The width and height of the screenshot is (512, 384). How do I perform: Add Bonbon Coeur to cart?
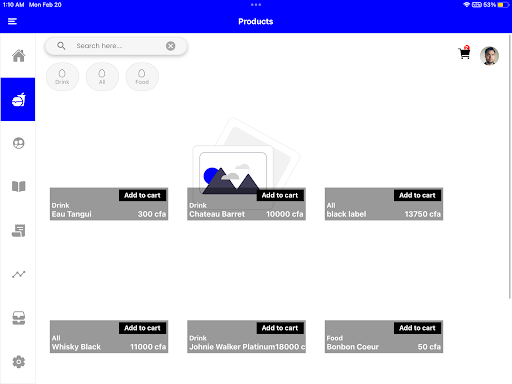[417, 328]
